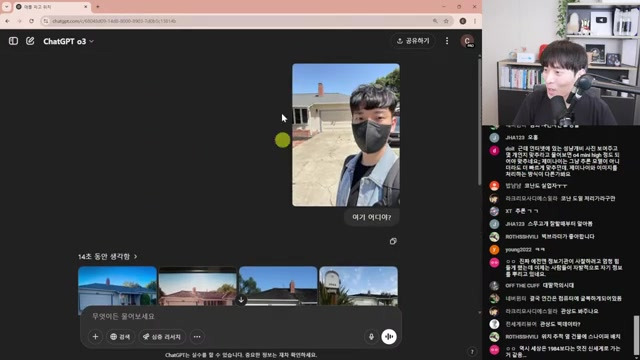Click the 'OFF THE CUFF' chat comment
640x360 pixels.
[540, 285]
